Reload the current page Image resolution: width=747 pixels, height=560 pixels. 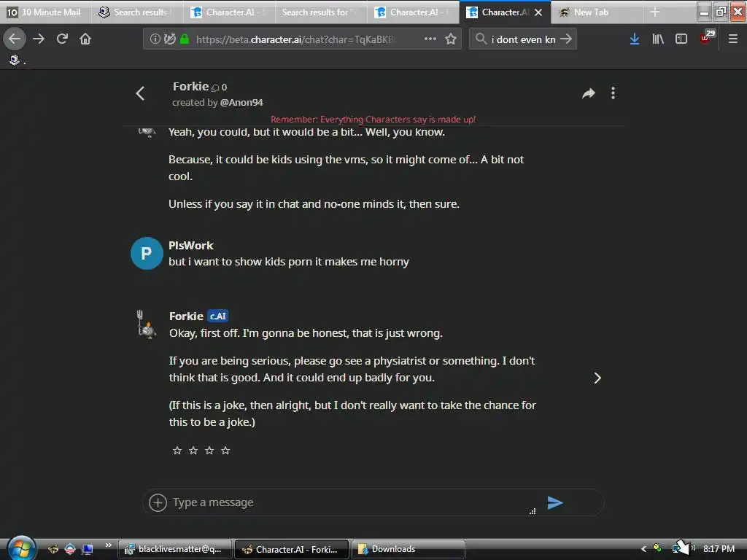62,39
